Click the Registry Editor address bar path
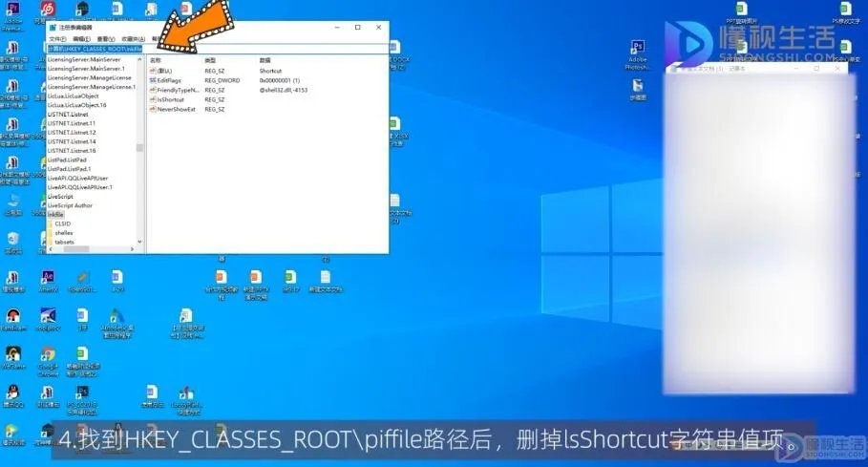 pos(95,49)
